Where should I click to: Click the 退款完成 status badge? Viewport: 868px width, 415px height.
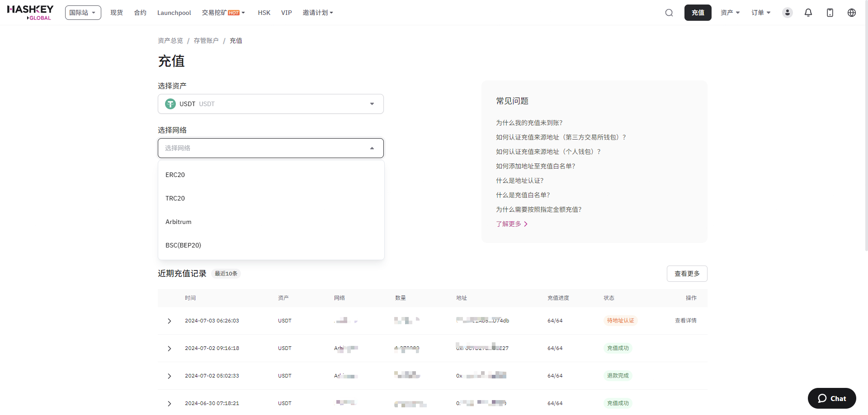(x=618, y=376)
